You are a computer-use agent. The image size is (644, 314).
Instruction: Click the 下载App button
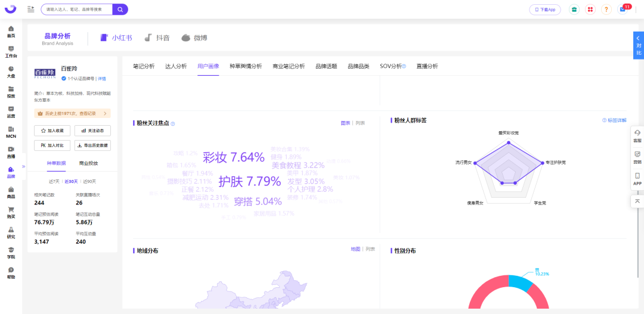pyautogui.click(x=545, y=10)
